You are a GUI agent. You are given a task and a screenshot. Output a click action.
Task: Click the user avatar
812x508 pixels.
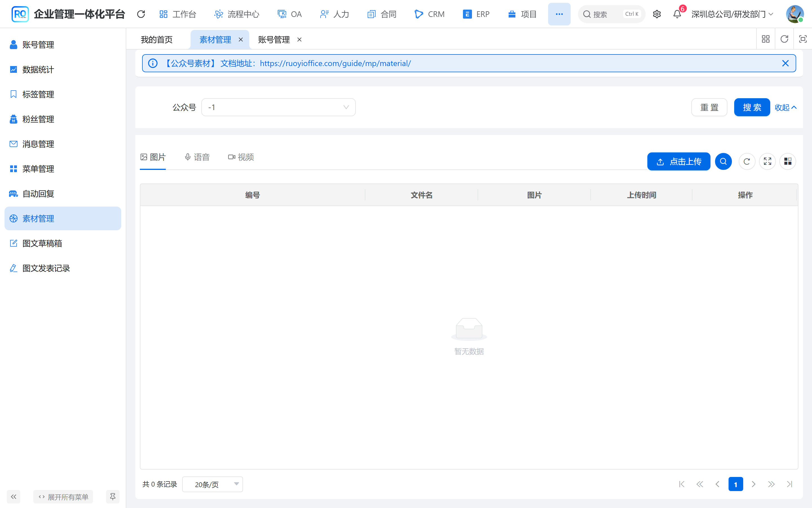(x=795, y=14)
